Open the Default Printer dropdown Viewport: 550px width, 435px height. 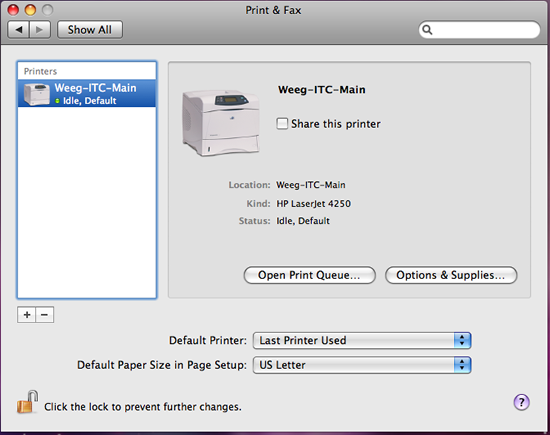tap(362, 340)
